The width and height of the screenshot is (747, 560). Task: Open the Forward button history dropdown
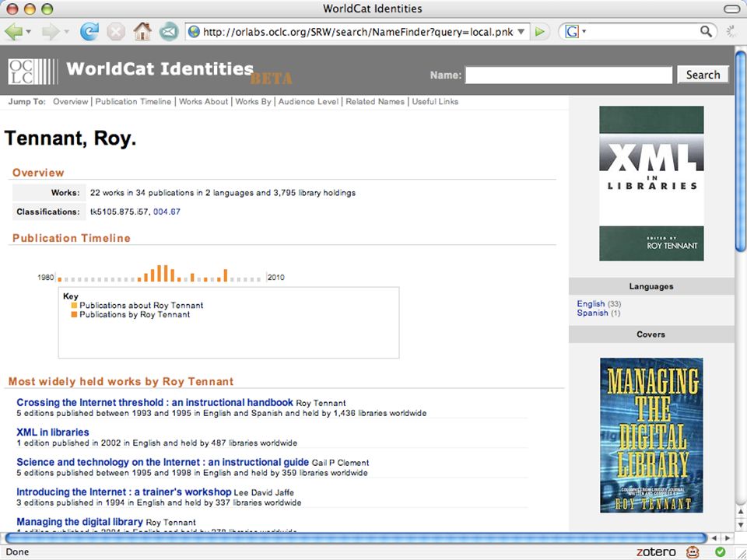pyautogui.click(x=66, y=32)
